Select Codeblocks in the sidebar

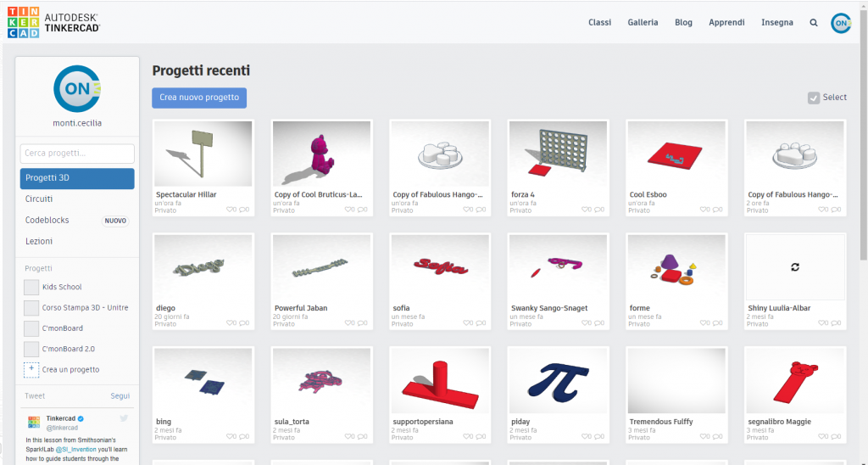tap(47, 221)
